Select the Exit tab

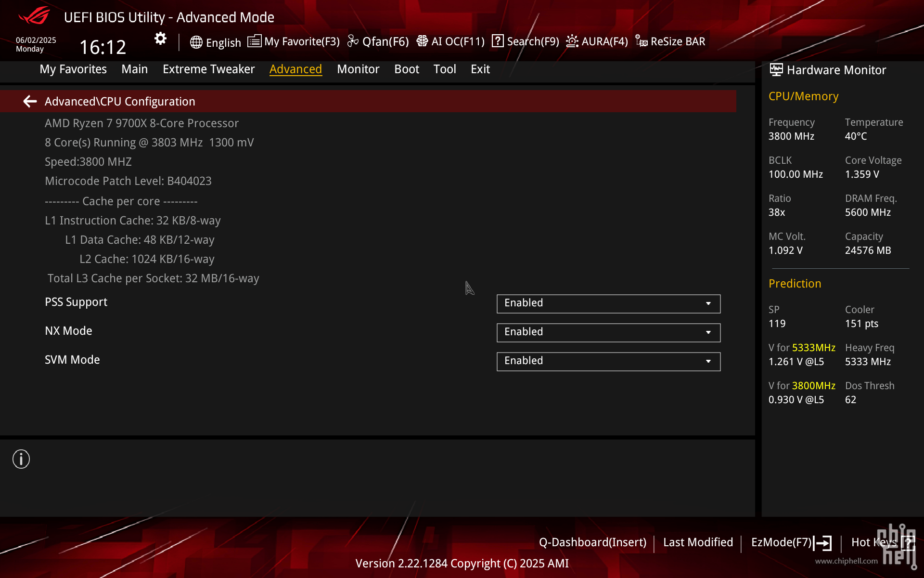point(480,69)
